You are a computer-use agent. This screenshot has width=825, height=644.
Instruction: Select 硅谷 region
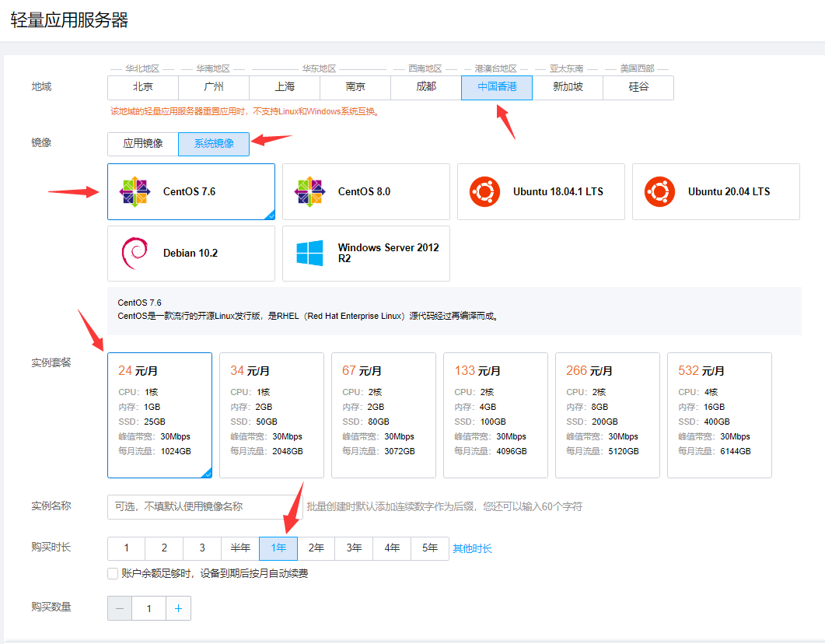[638, 87]
